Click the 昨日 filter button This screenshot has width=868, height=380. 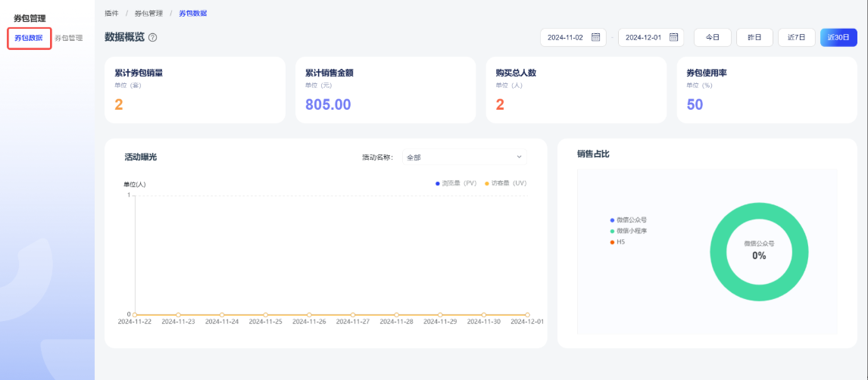[754, 37]
